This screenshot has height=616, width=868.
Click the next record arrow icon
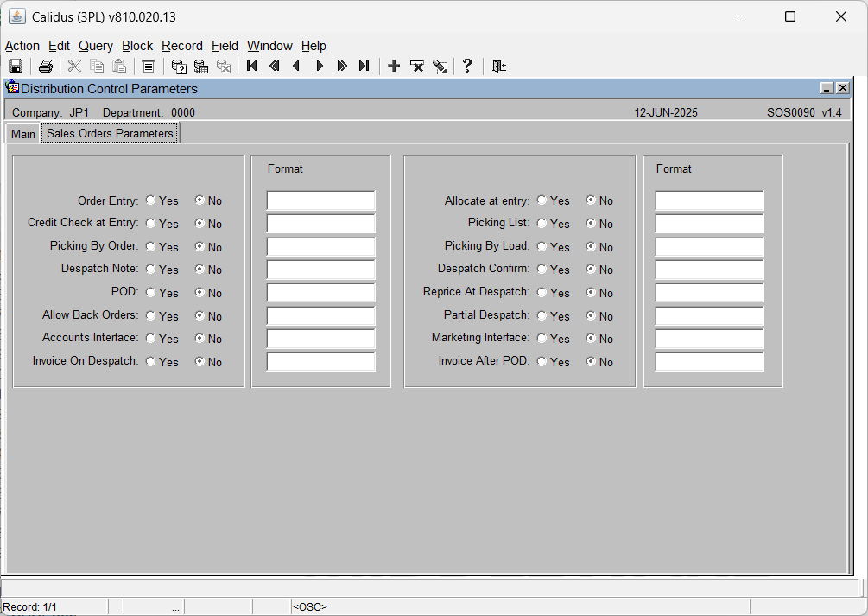(x=320, y=66)
